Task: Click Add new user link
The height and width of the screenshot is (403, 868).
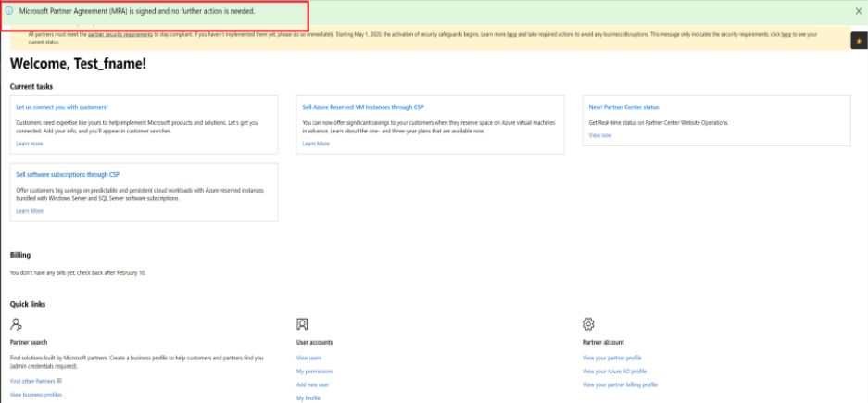Action: [313, 384]
